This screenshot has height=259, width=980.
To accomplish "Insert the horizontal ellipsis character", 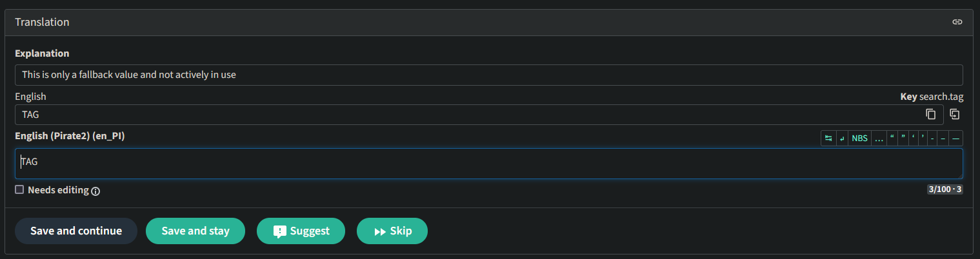I will coord(879,138).
